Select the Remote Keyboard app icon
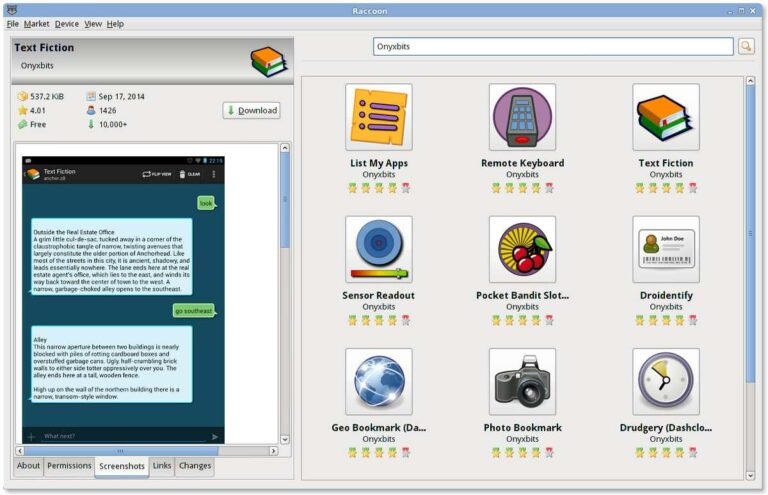Image resolution: width=768 pixels, height=495 pixels. click(x=522, y=117)
